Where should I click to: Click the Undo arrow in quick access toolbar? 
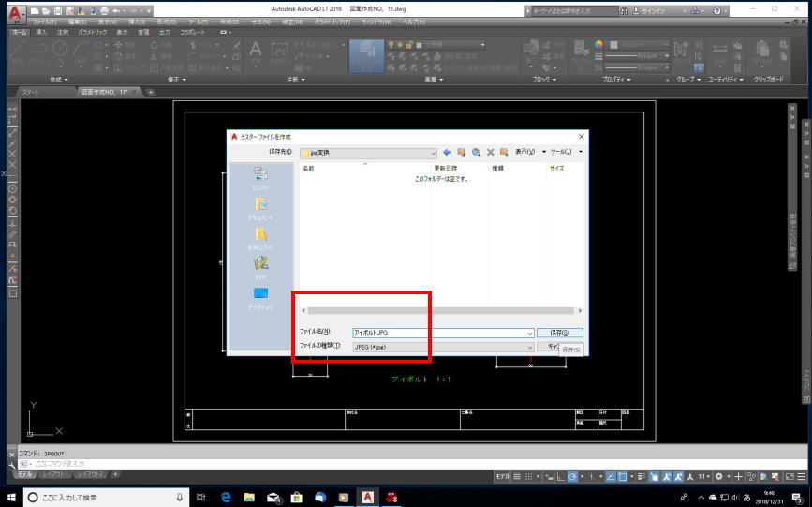point(116,11)
